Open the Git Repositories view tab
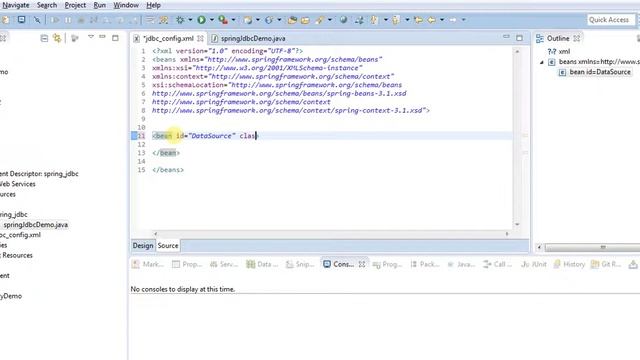 (606, 264)
